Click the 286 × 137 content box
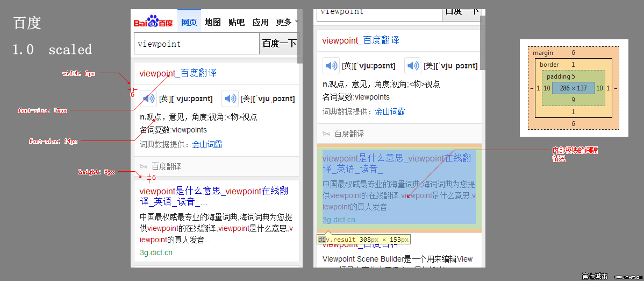Image resolution: width=644 pixels, height=281 pixels. [x=574, y=88]
